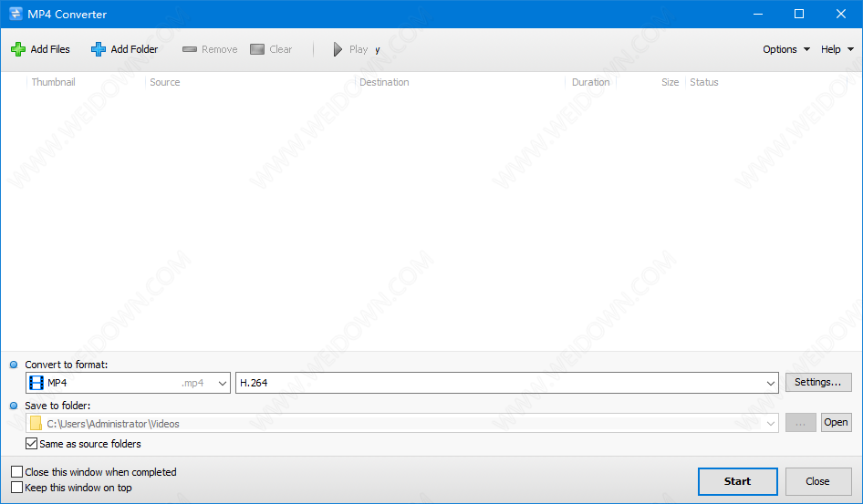The height and width of the screenshot is (504, 863).
Task: Click the Settings... button
Action: 818,382
